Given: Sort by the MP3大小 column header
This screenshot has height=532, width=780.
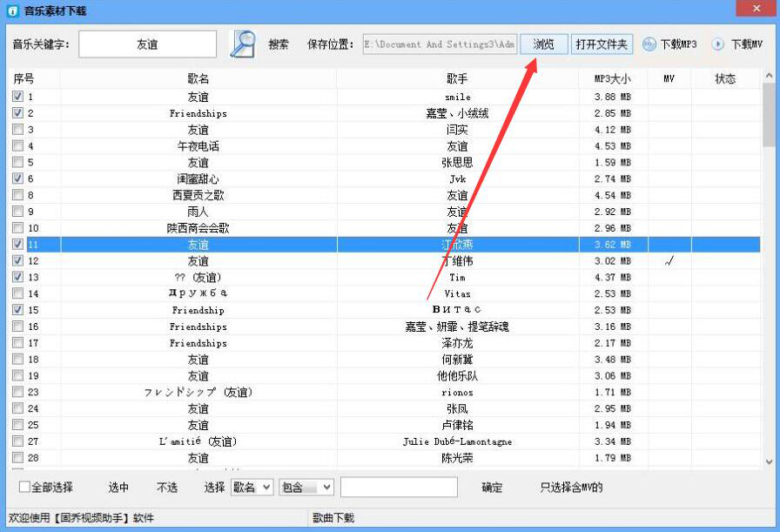Looking at the screenshot, I should click(x=613, y=78).
